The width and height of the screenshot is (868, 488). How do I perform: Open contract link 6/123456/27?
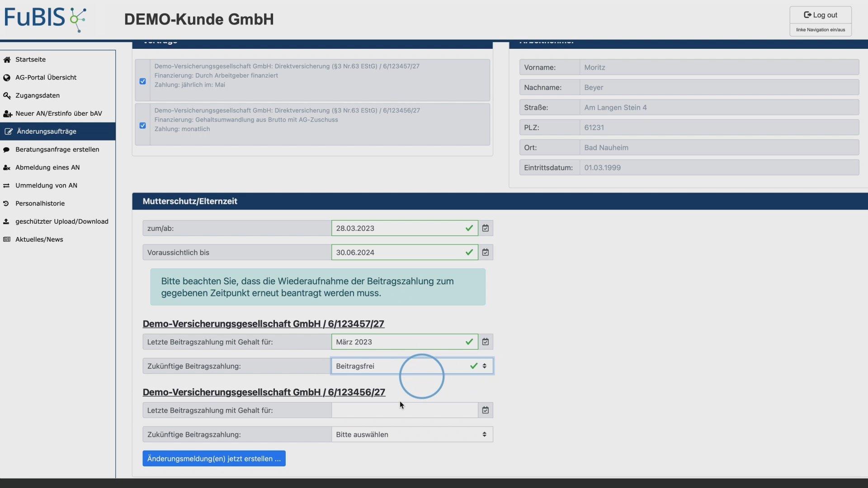(x=264, y=392)
